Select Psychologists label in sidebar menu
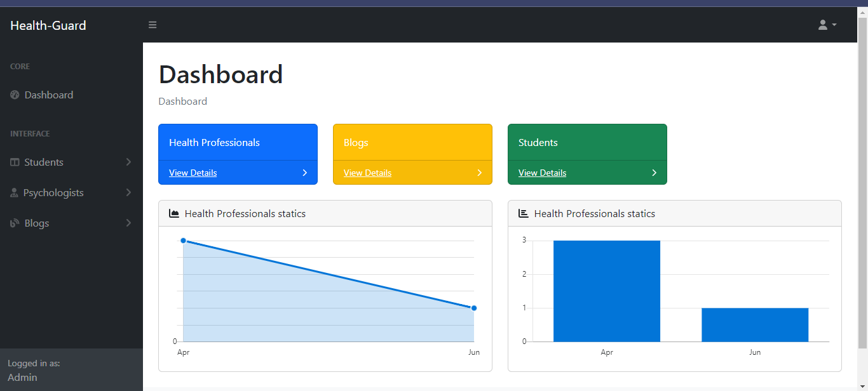The width and height of the screenshot is (868, 391). coord(53,193)
